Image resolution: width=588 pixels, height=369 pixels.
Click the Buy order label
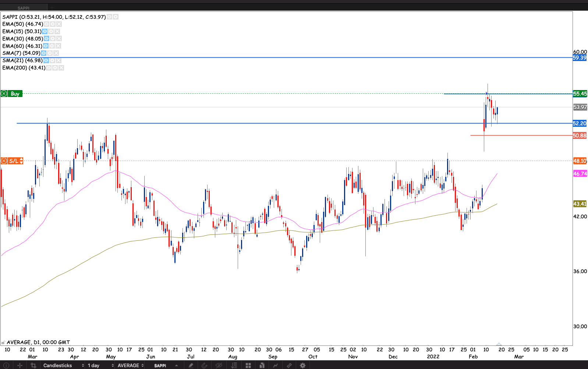(x=15, y=94)
